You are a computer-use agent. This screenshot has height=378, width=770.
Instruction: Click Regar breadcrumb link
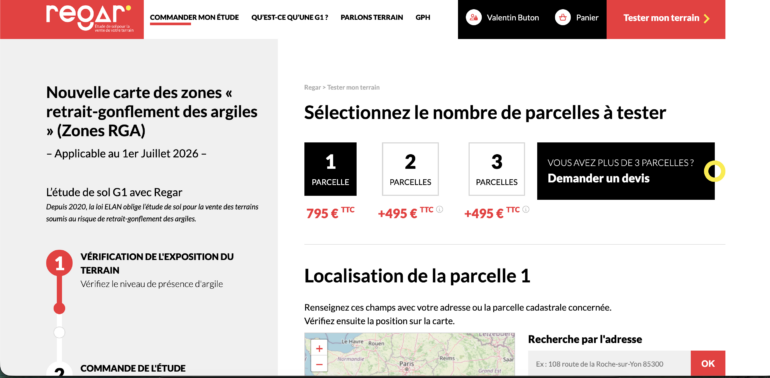[x=312, y=87]
